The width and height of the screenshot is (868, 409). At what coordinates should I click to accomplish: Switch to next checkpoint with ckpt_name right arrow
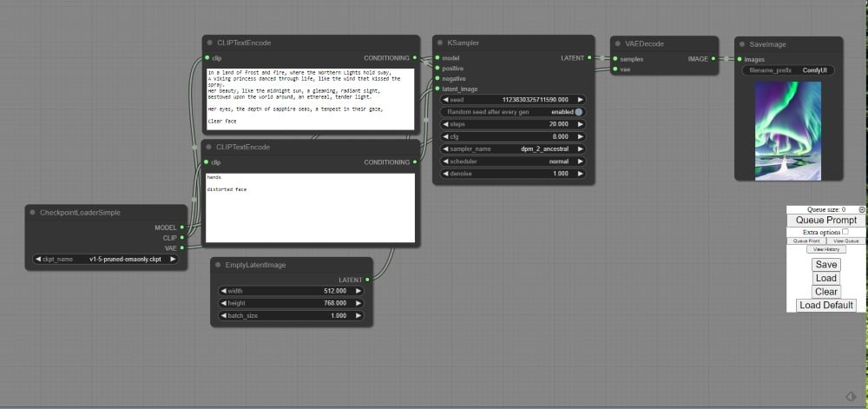[x=173, y=259]
